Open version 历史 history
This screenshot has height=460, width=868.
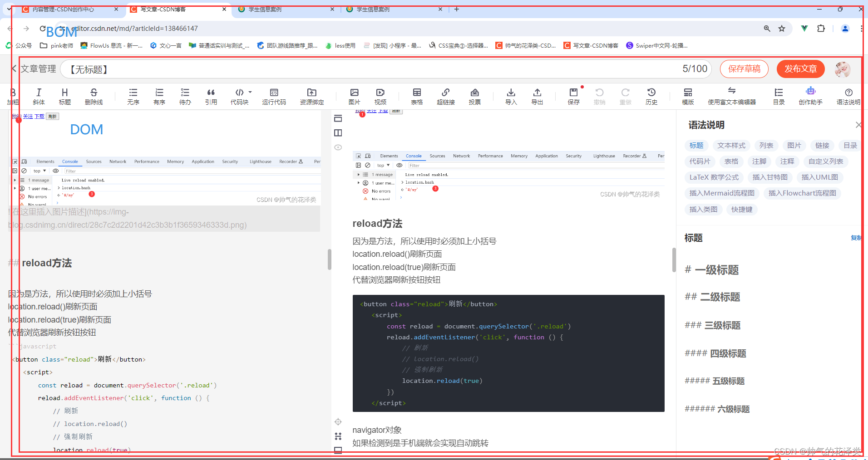point(651,97)
